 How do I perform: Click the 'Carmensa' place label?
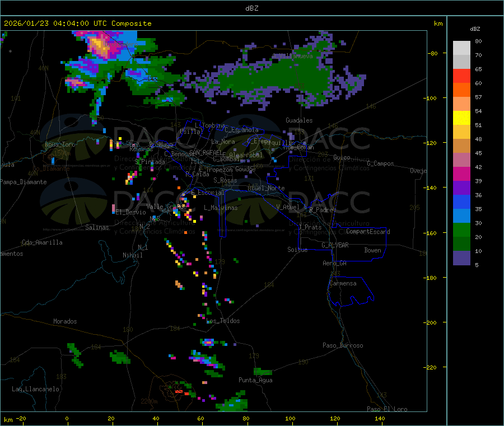pyautogui.click(x=343, y=283)
